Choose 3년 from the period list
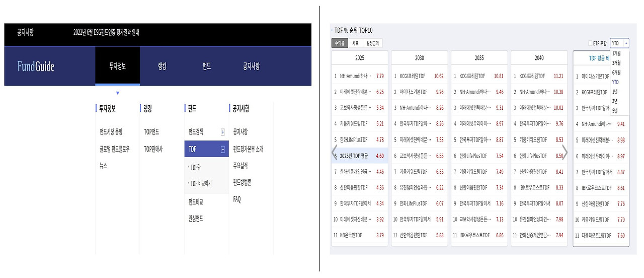The width and height of the screenshot is (644, 278). [x=614, y=101]
